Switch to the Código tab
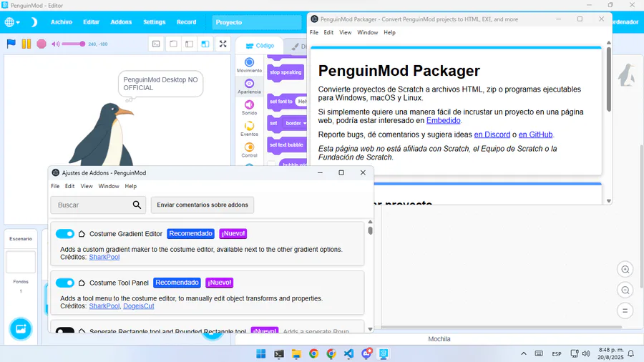 point(260,46)
